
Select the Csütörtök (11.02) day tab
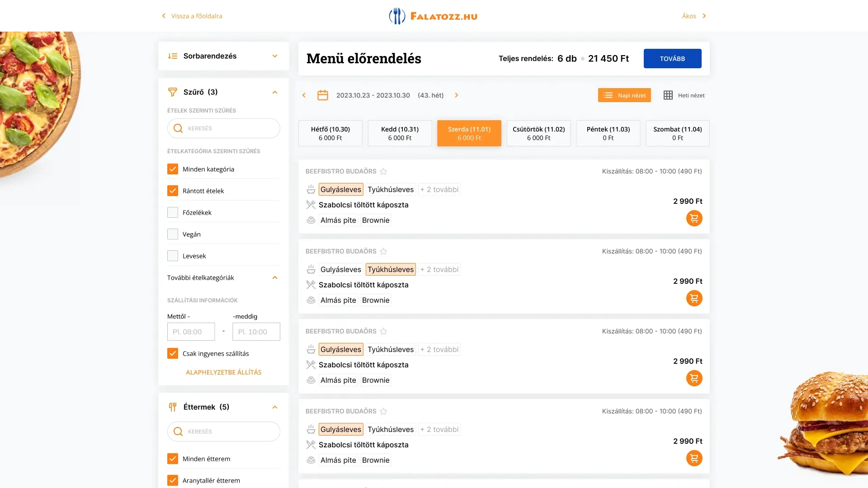tap(539, 133)
